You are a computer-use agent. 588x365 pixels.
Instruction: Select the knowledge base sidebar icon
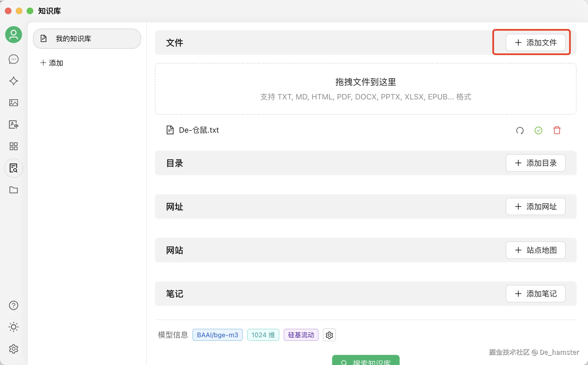tap(14, 168)
